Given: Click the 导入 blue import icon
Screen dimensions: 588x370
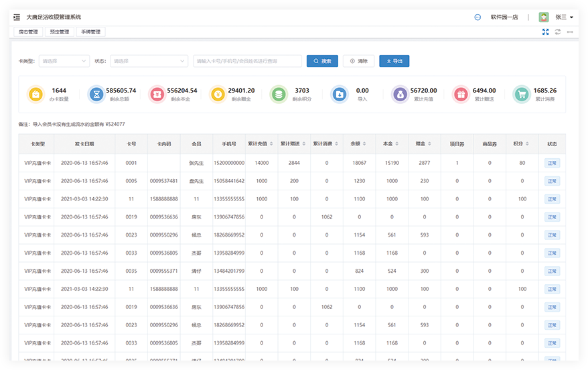Looking at the screenshot, I should (340, 95).
